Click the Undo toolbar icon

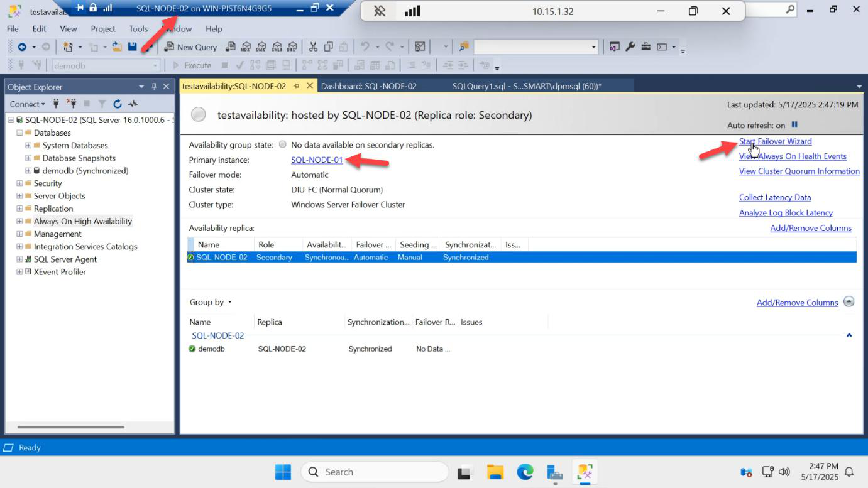(365, 47)
